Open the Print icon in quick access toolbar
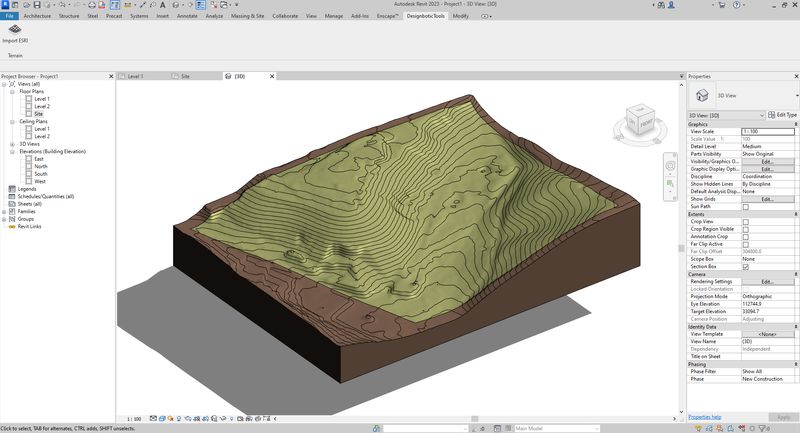The width and height of the screenshot is (800, 433). click(x=91, y=5)
